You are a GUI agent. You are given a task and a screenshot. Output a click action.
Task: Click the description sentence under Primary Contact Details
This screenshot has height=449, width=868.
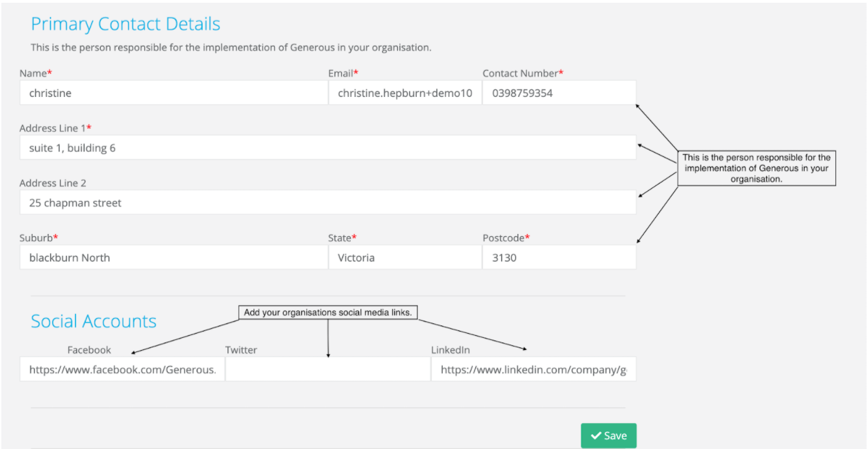point(231,48)
